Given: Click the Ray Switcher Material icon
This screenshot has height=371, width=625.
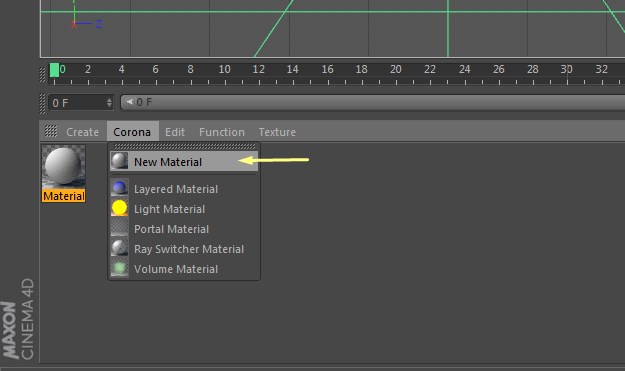Looking at the screenshot, I should [x=119, y=248].
